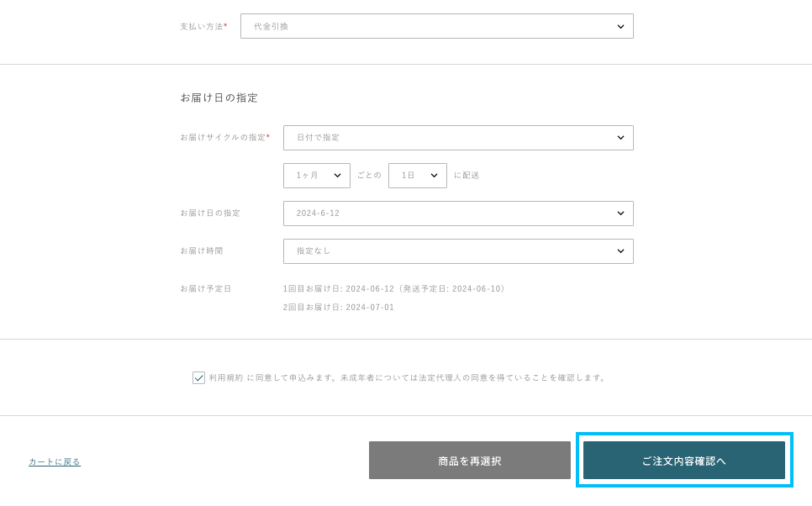This screenshot has height=506, width=812.
Task: Click カートに戻る link
Action: (55, 461)
